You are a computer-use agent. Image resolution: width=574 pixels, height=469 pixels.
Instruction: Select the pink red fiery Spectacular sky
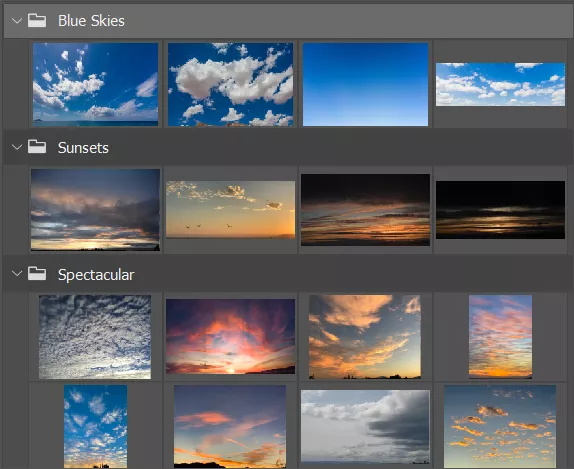point(230,336)
